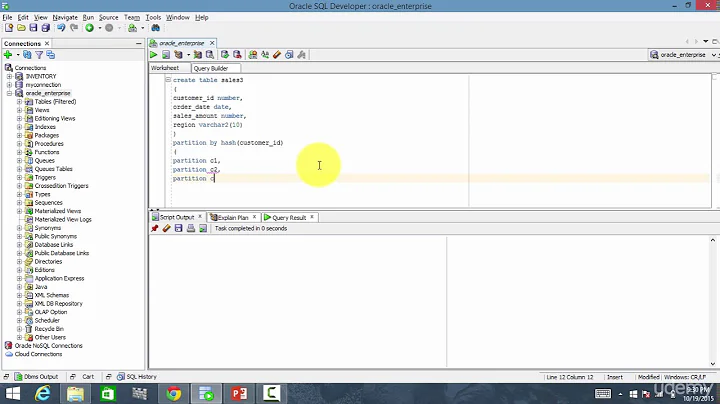
Task: Open the new connection dropdown arrow
Action: (17, 55)
